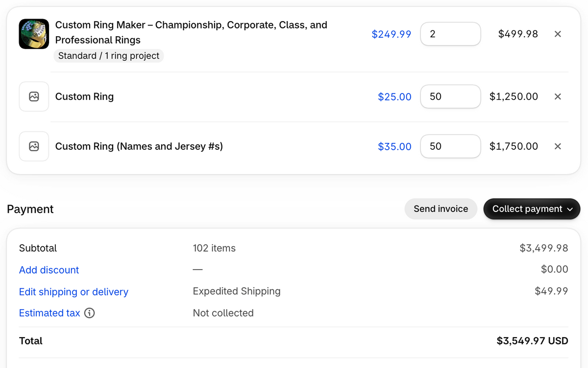Focus the quantity field showing 2
This screenshot has height=368, width=588.
coord(450,34)
